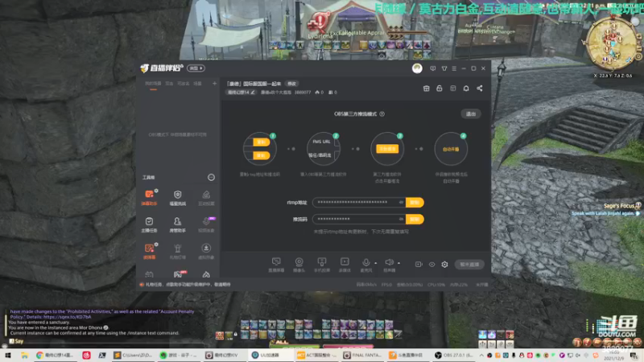Image resolution: width=644 pixels, height=362 pixels.
Task: Open the notification bell in the header
Action: [x=466, y=88]
